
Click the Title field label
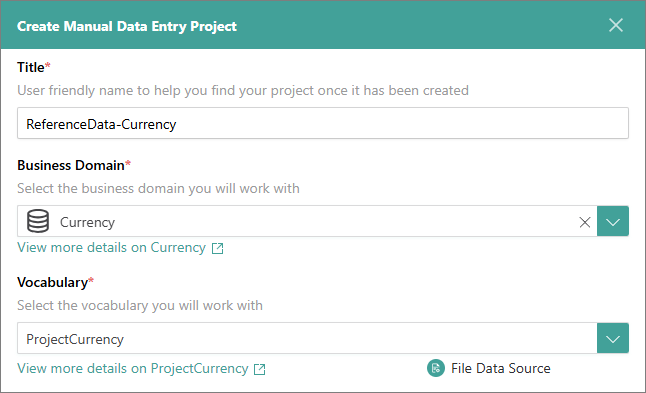click(x=31, y=67)
